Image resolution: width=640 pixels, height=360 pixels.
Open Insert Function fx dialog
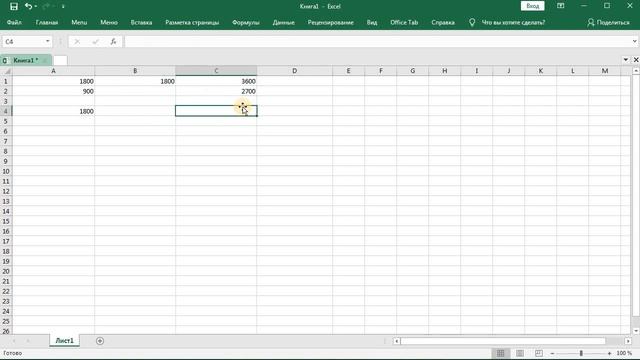(x=113, y=42)
